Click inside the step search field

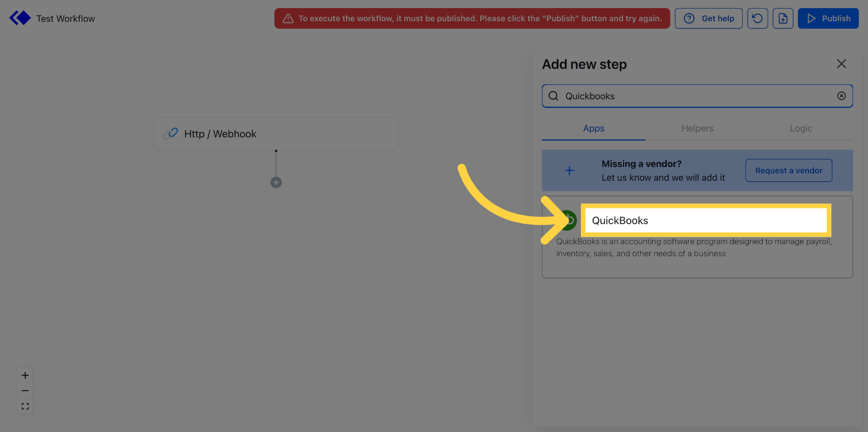click(678, 96)
